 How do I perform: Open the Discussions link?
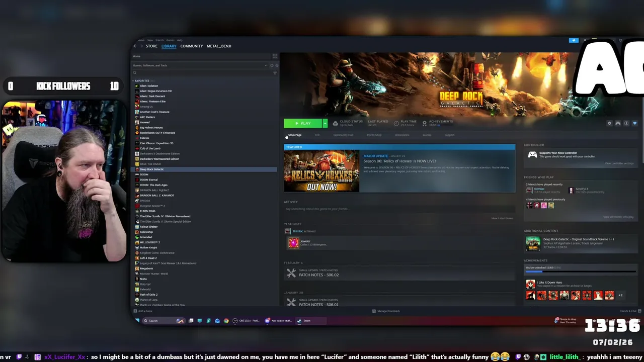click(x=402, y=135)
